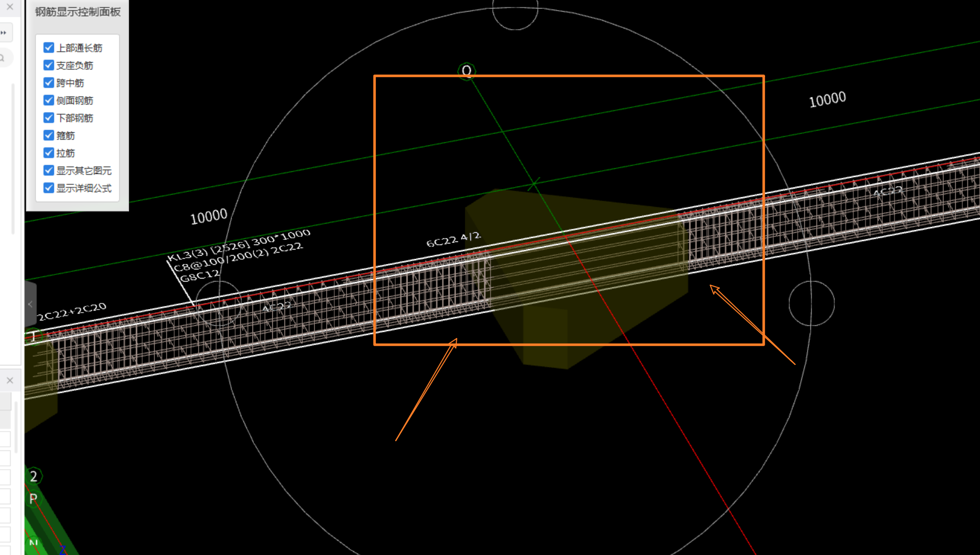Click the C8@100/200(2) 2C22 stirrup text
The width and height of the screenshot is (980, 555).
[238, 258]
